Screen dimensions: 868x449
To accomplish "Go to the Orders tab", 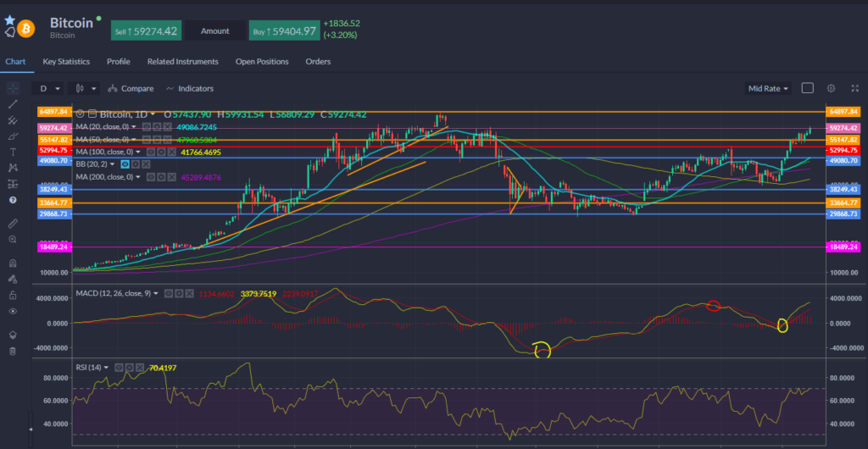I will 318,61.
